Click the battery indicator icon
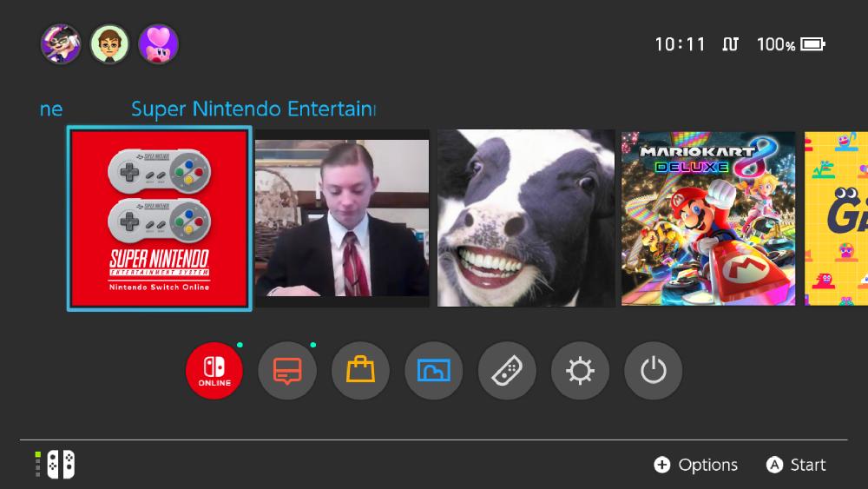This screenshot has width=868, height=489. pyautogui.click(x=812, y=43)
